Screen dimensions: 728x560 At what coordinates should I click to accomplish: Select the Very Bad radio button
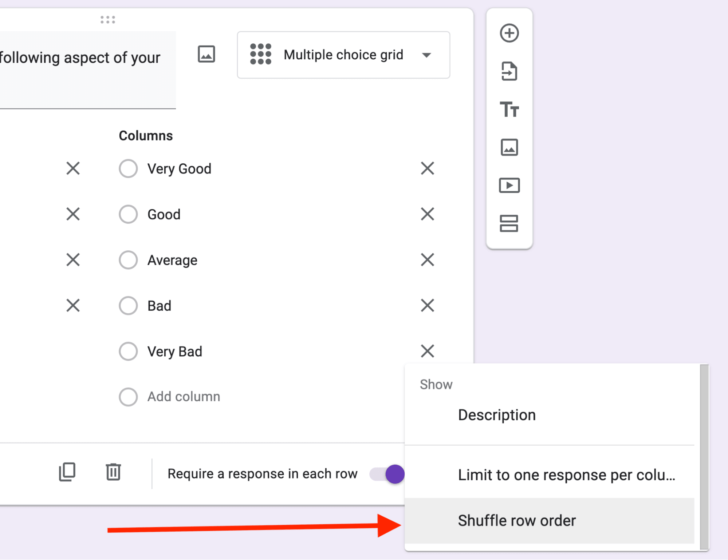click(x=128, y=351)
